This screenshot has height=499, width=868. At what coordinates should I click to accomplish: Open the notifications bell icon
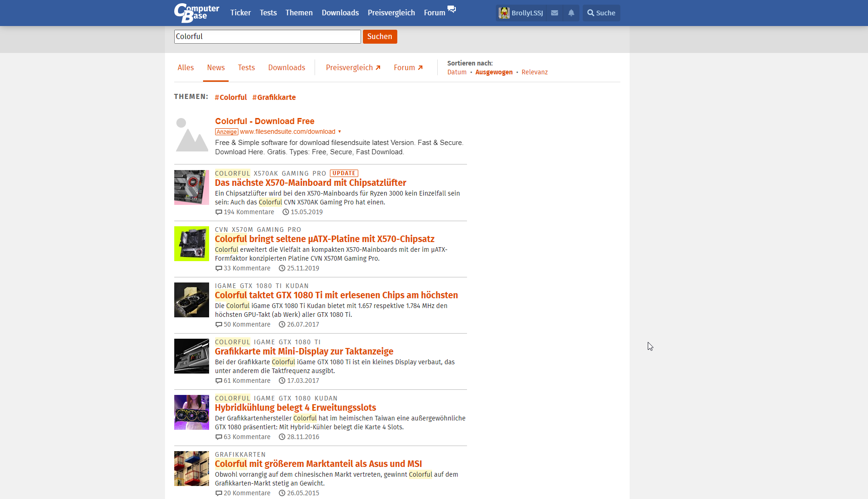(571, 13)
